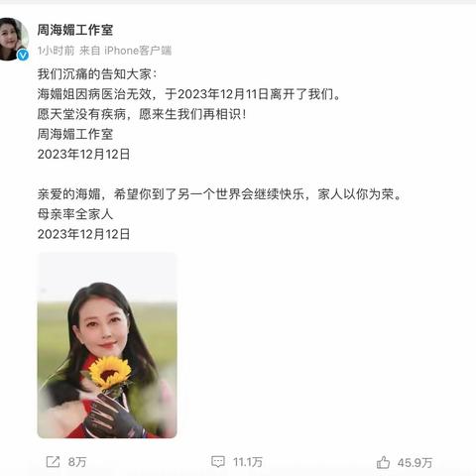Click 周海媚工作室 signature inside post body

(75, 135)
